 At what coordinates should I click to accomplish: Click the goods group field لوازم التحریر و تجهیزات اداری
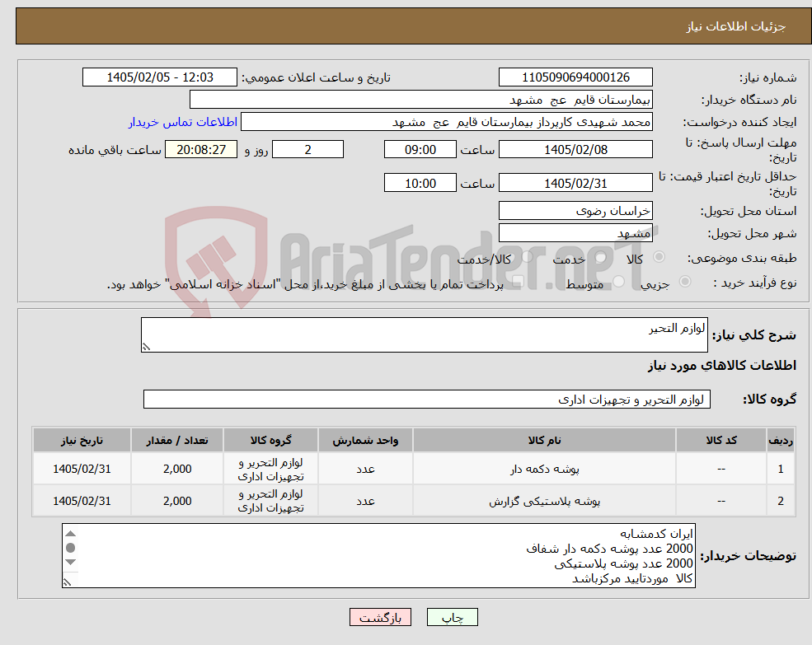(x=427, y=400)
